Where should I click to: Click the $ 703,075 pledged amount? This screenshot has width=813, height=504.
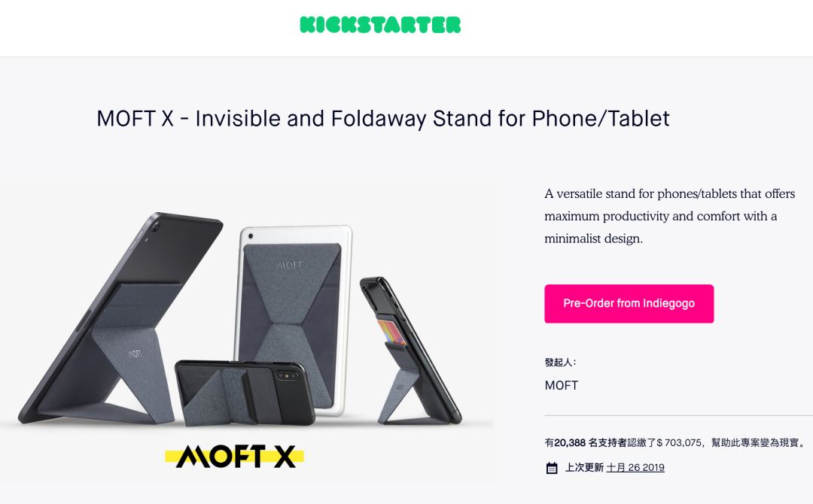point(679,443)
